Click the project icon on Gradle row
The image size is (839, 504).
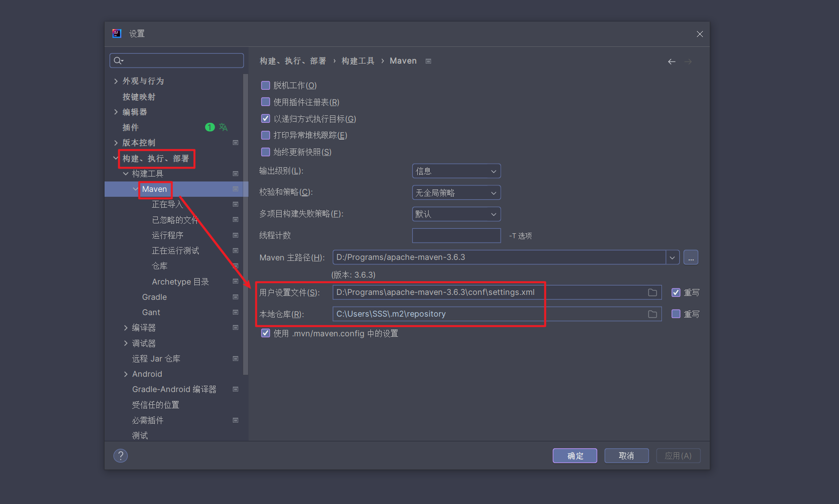[x=235, y=297]
